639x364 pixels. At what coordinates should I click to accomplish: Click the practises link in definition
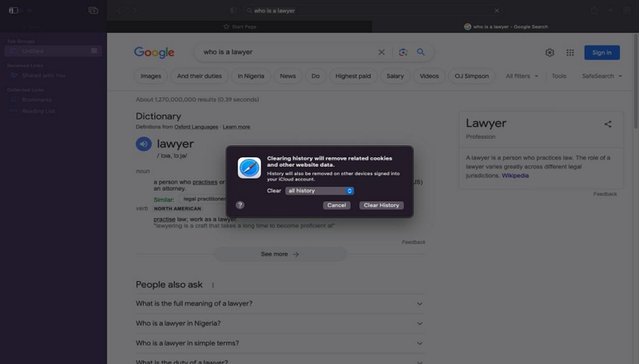click(x=205, y=182)
